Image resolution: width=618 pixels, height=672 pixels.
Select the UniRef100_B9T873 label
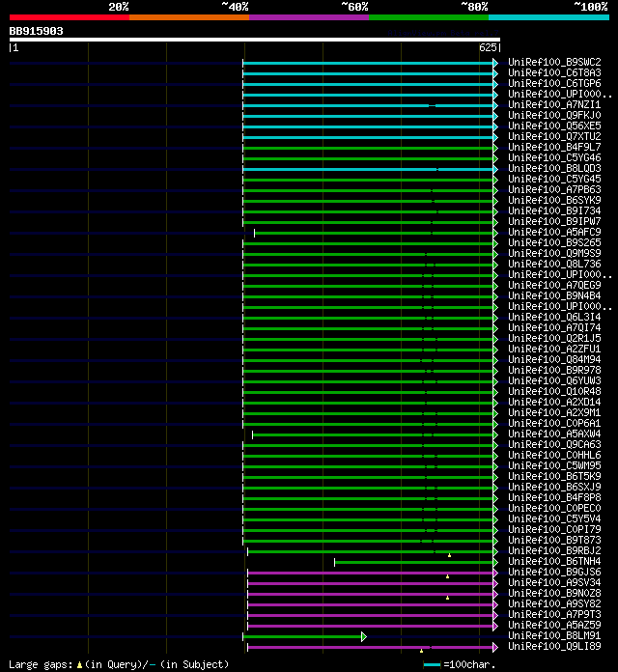pyautogui.click(x=554, y=540)
